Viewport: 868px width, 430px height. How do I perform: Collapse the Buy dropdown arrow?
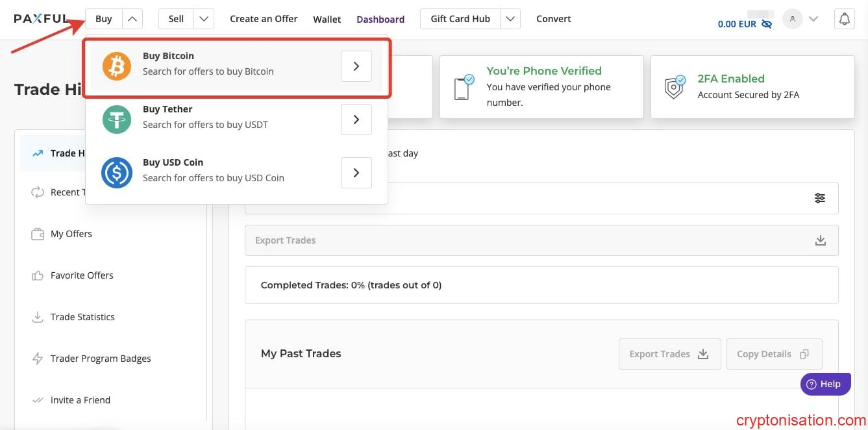point(132,19)
